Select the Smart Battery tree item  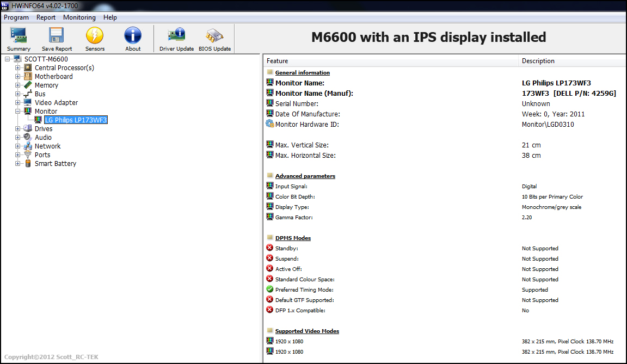coord(56,163)
